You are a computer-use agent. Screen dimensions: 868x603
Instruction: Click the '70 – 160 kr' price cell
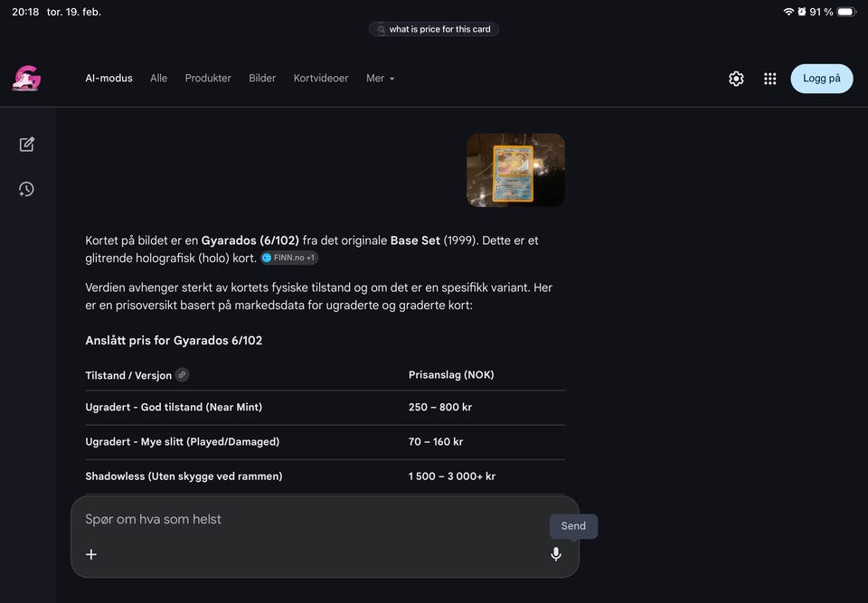pos(436,441)
